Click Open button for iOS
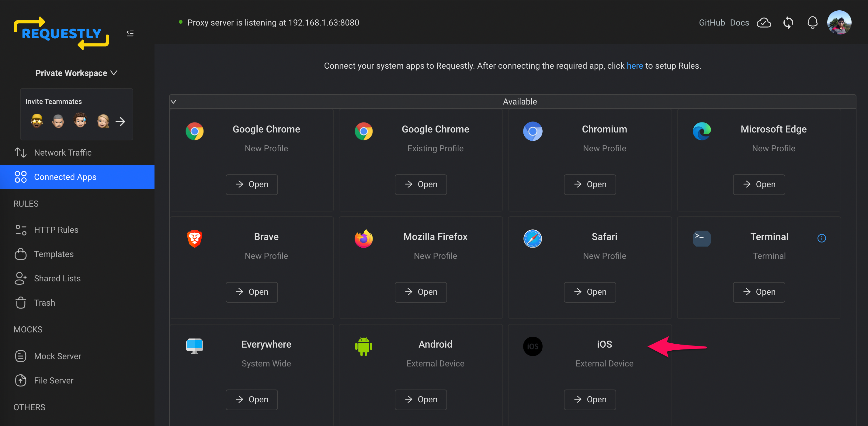The height and width of the screenshot is (426, 868). coord(590,399)
